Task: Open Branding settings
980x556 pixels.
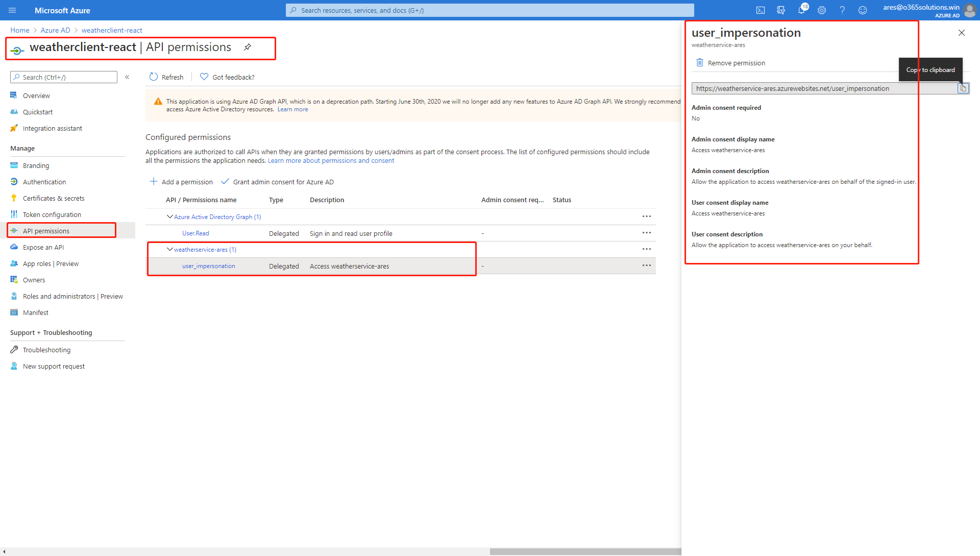Action: [36, 165]
